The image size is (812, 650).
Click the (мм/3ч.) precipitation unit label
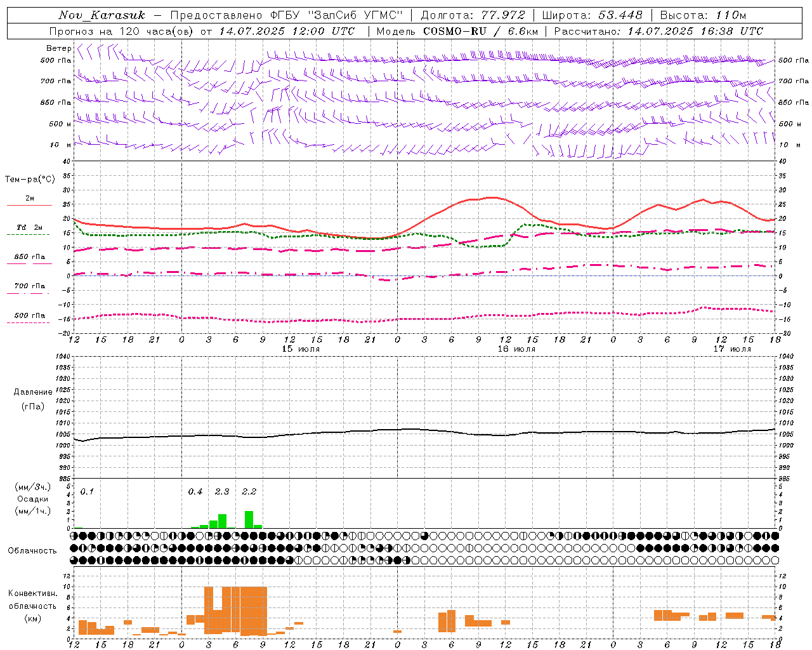coord(33,487)
